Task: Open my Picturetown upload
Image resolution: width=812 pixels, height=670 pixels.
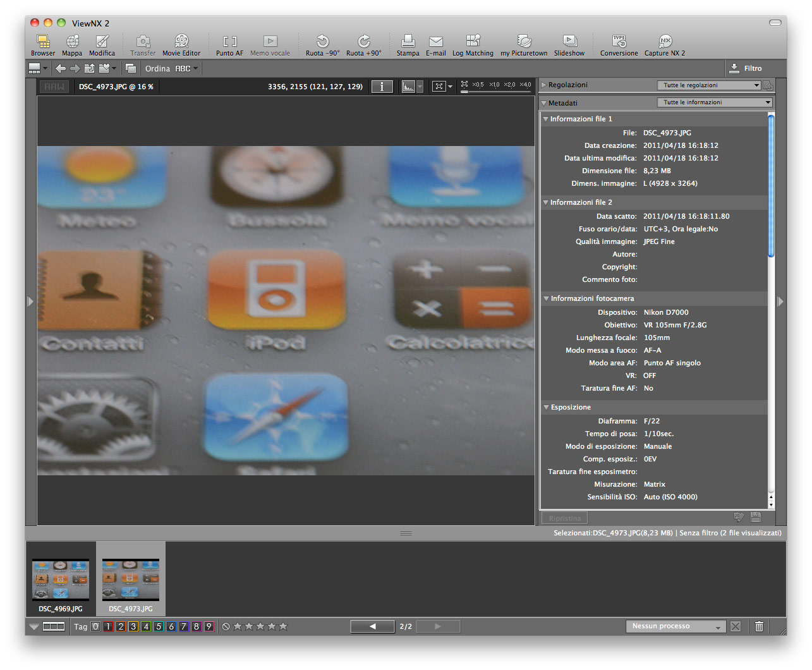Action: click(x=524, y=46)
